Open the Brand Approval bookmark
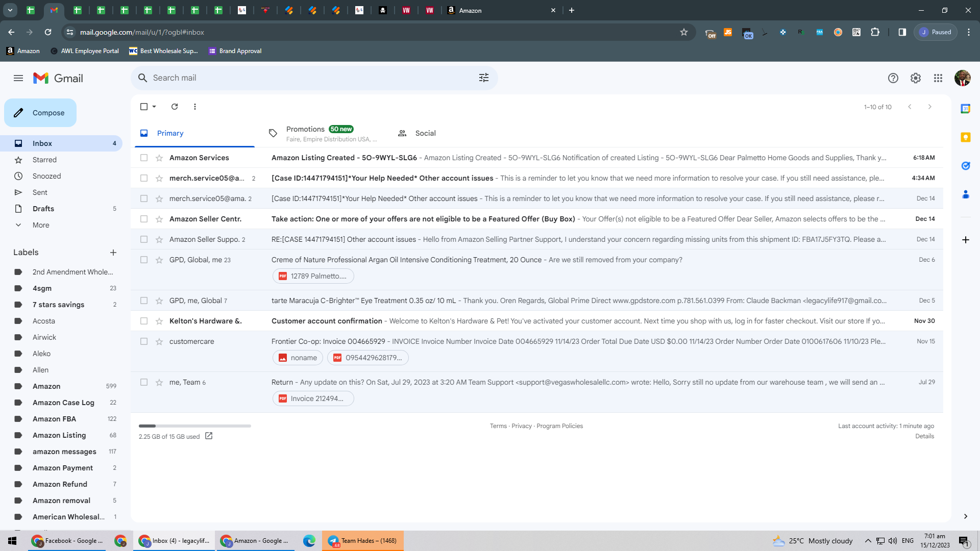 point(235,51)
